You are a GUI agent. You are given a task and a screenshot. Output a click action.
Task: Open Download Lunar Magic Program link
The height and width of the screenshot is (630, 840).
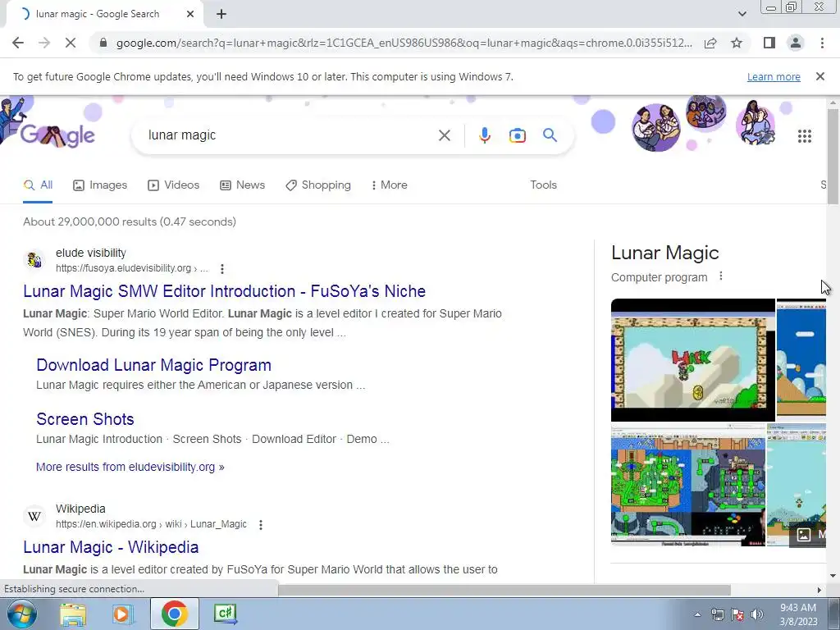153,365
